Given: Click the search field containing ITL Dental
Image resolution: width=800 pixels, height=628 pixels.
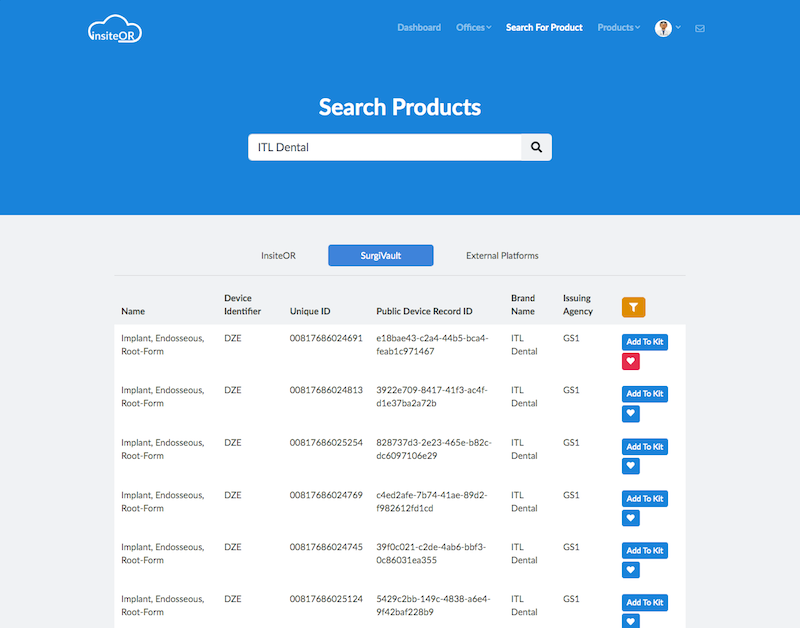Looking at the screenshot, I should coord(384,147).
